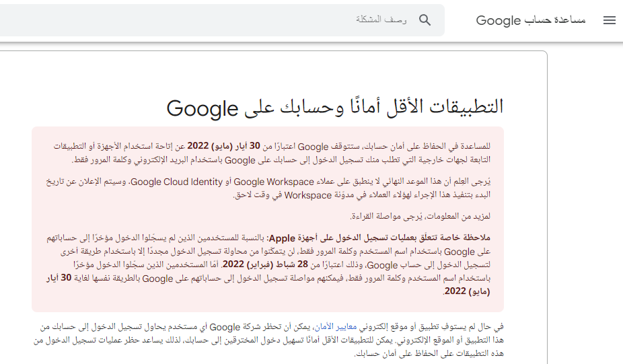623x364 pixels.
Task: Click the line 'لمزيد من المعلومات، يُرجى مواصلة القراءة.'
Action: 420,216
